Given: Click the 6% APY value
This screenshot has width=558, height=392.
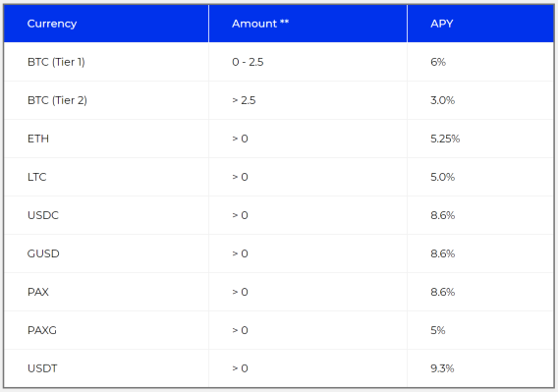Looking at the screenshot, I should point(438,62).
